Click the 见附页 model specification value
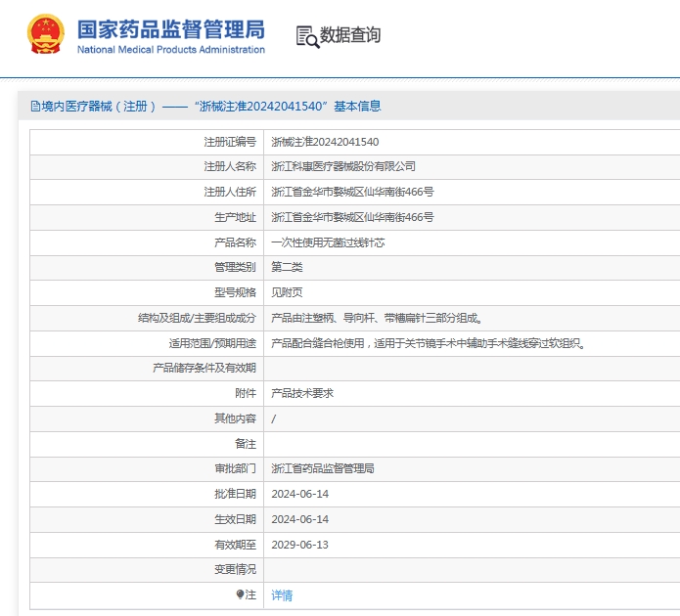Screen dimensions: 680x616 [287, 292]
